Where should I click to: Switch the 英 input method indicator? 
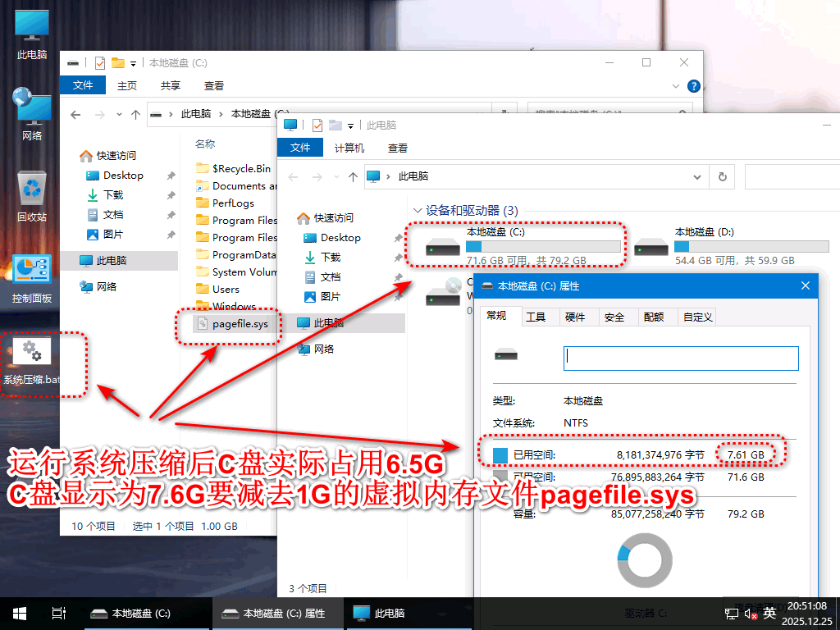click(x=769, y=614)
